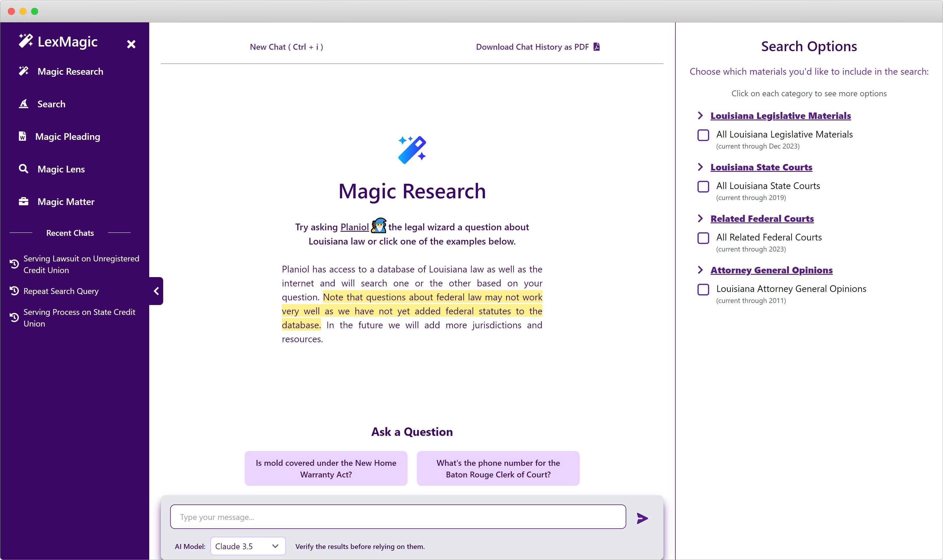Viewport: 943px width, 560px height.
Task: Expand chevron for Related Federal Courts
Action: pos(700,218)
